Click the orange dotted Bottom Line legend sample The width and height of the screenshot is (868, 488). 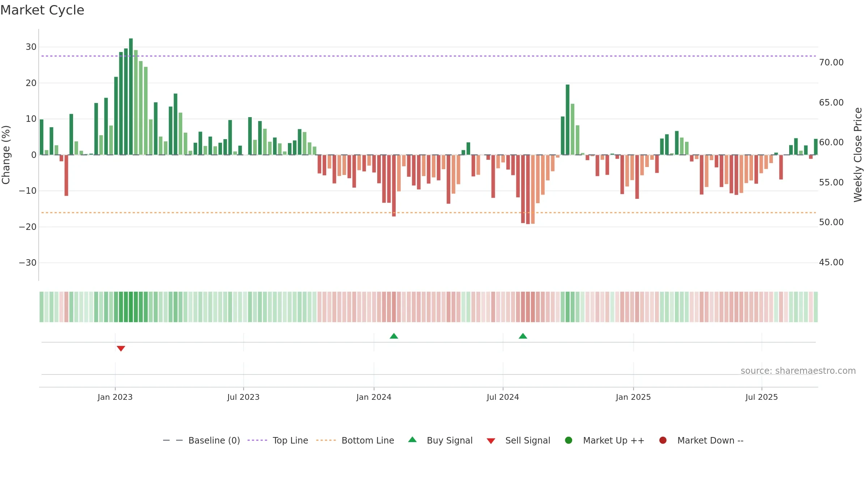(326, 440)
